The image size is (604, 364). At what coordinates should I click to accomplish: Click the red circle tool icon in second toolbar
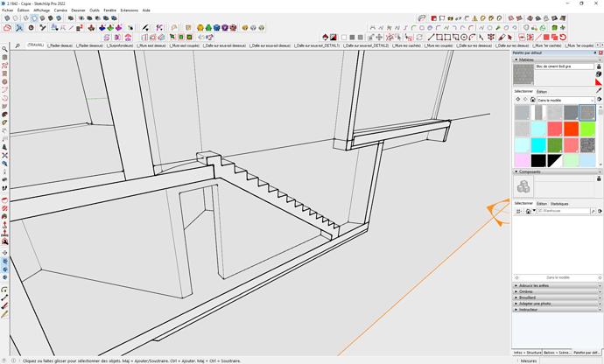32,28
